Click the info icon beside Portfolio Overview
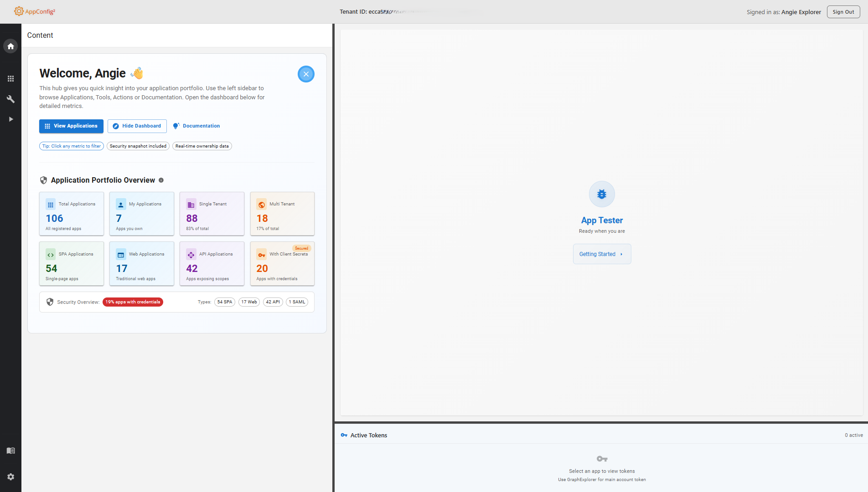Image resolution: width=868 pixels, height=492 pixels. [x=161, y=180]
